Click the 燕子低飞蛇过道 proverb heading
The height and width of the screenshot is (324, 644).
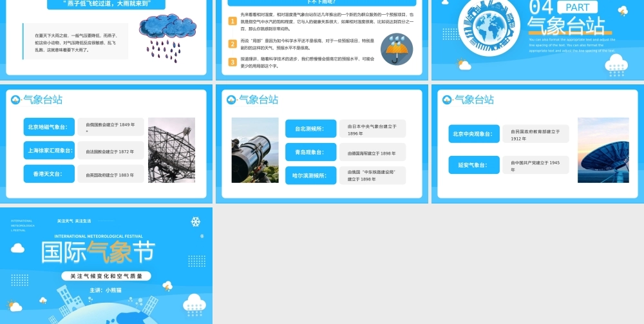(106, 4)
